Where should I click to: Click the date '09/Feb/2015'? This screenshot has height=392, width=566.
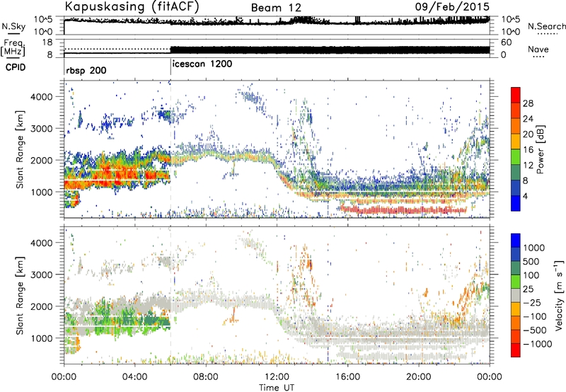[452, 6]
